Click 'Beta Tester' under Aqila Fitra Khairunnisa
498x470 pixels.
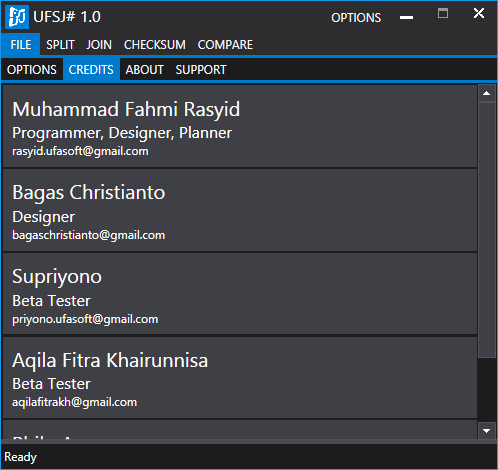51,384
